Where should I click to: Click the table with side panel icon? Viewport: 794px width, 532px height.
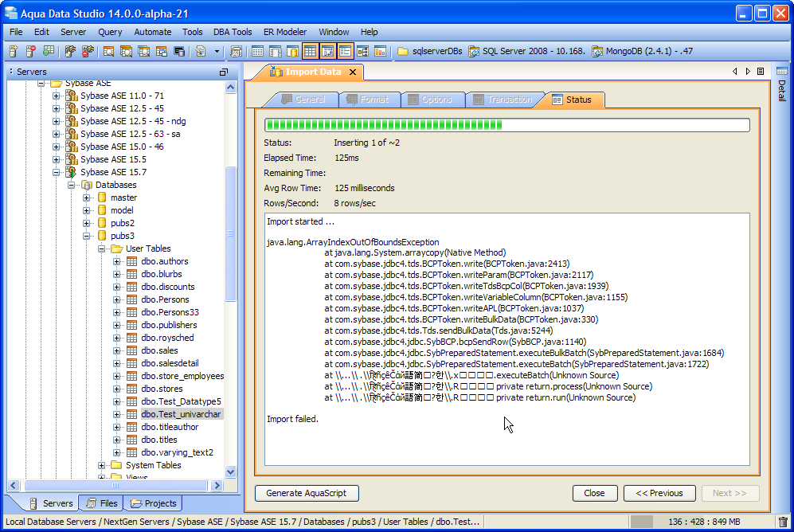tap(275, 51)
